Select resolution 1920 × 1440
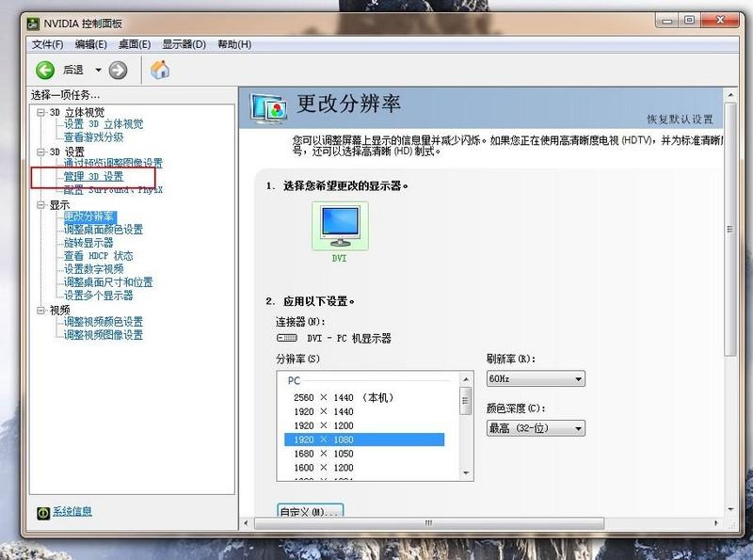The width and height of the screenshot is (753, 560). (x=323, y=411)
